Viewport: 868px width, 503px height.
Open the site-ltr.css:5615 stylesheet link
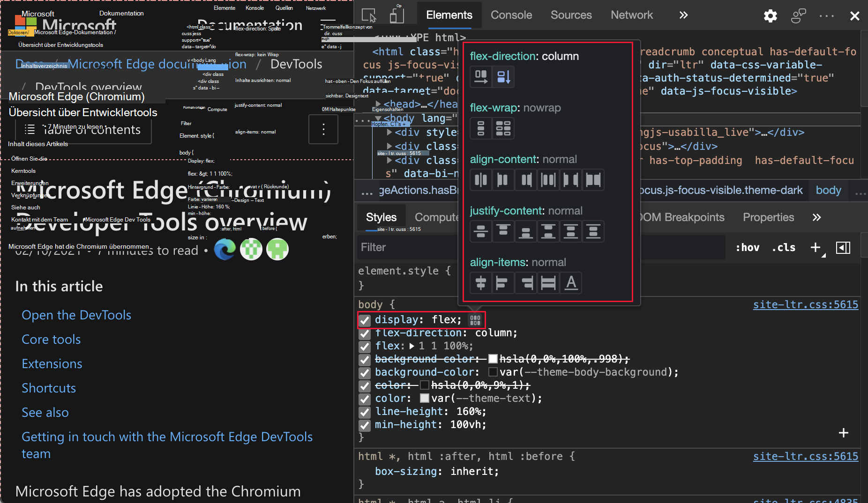point(805,304)
